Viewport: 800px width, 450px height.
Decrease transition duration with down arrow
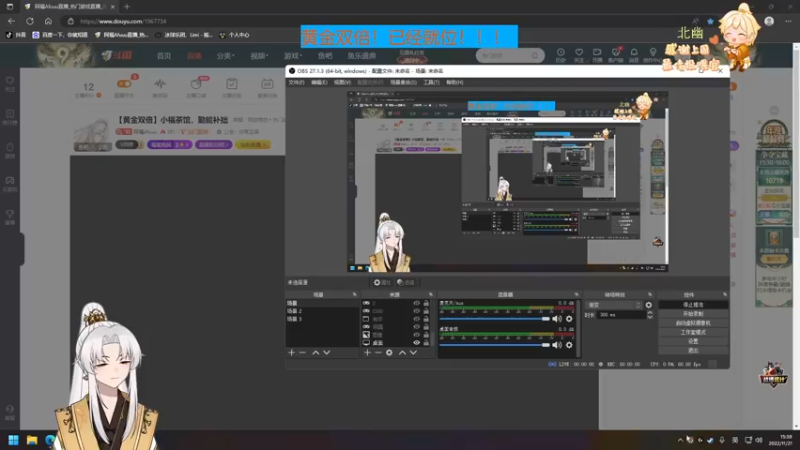(649, 317)
